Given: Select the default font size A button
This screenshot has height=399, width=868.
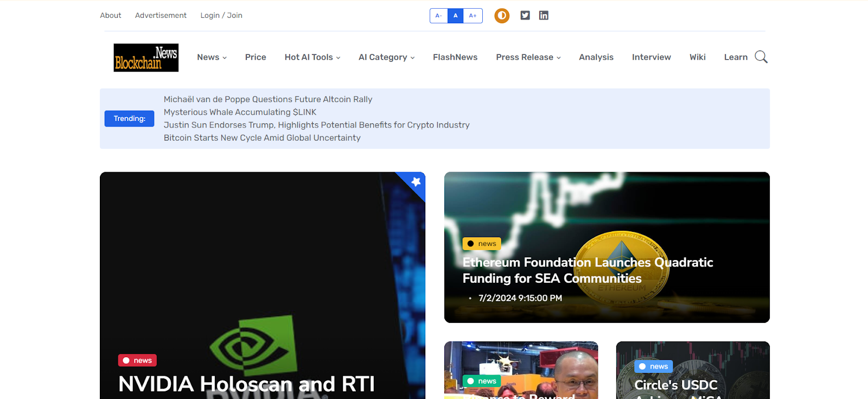Looking at the screenshot, I should click(456, 16).
